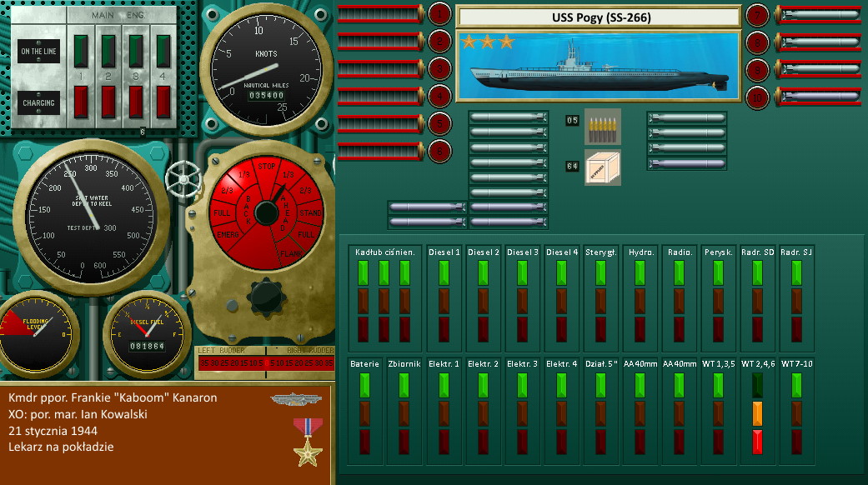
Task: Click the supplies crate icon
Action: pyautogui.click(x=602, y=167)
